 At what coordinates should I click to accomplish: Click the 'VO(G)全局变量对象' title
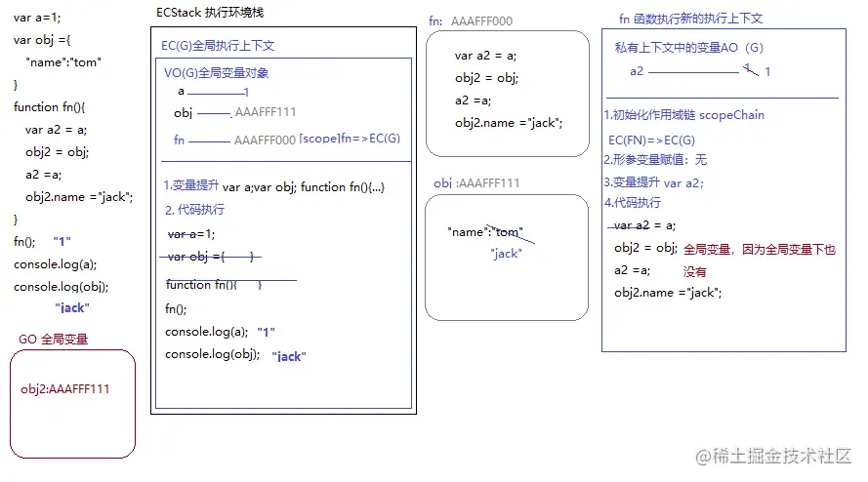(216, 72)
